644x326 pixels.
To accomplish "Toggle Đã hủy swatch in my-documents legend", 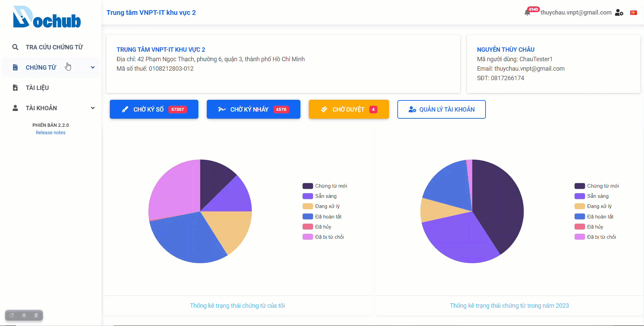I will point(308,227).
